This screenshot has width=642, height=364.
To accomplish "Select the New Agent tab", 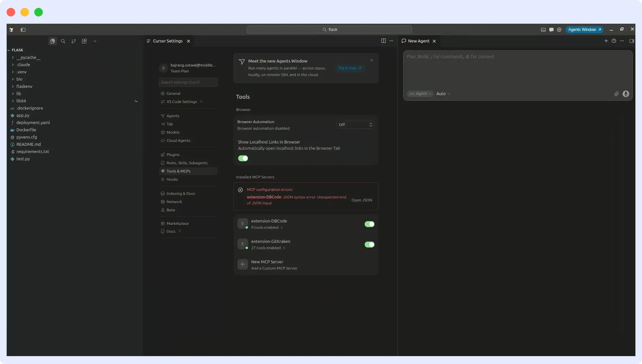I will point(418,41).
